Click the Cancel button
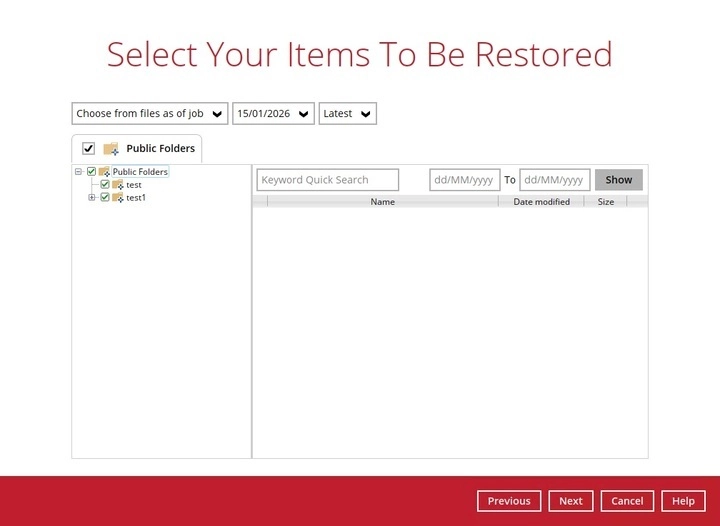Image resolution: width=720 pixels, height=526 pixels. [627, 501]
